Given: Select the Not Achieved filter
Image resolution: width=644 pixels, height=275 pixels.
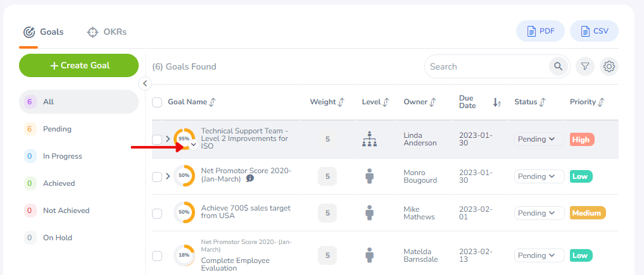Looking at the screenshot, I should coord(79,211).
